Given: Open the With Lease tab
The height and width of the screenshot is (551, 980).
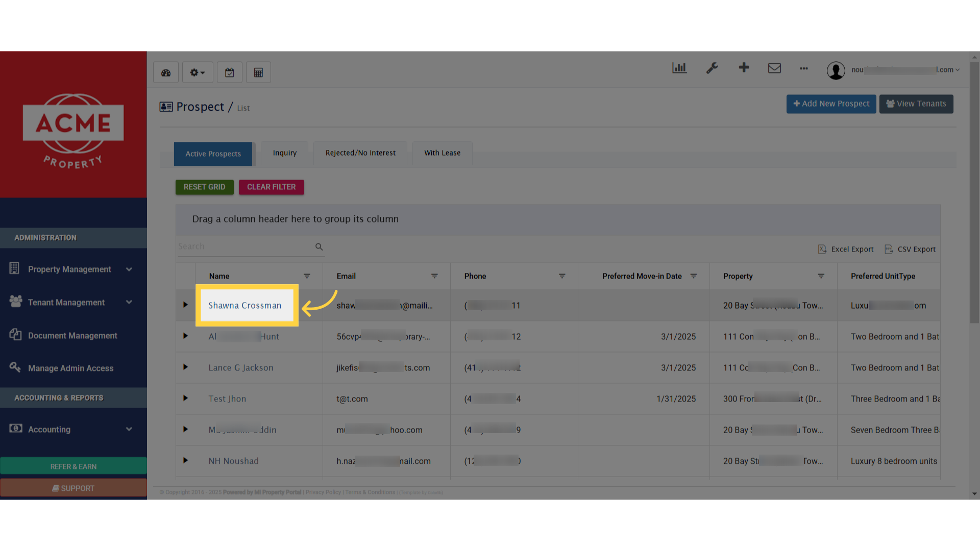Looking at the screenshot, I should coord(442,153).
